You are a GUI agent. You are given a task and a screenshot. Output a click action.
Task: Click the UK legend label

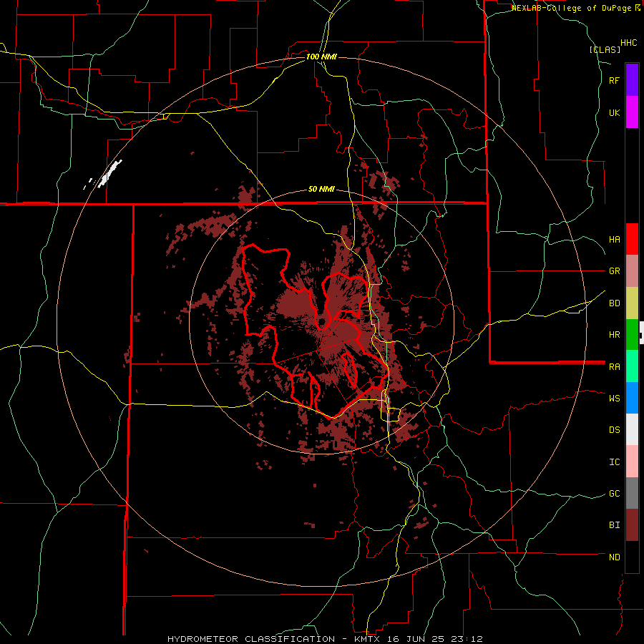(x=614, y=112)
